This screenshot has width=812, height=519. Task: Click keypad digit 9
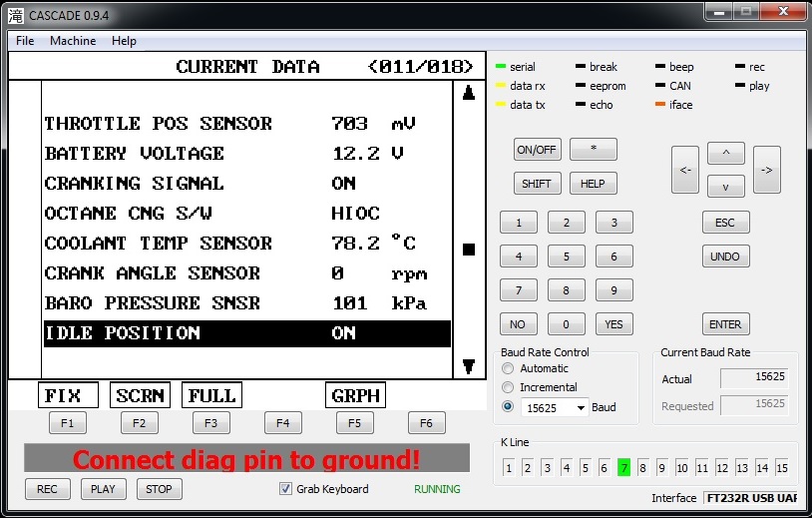tap(614, 290)
